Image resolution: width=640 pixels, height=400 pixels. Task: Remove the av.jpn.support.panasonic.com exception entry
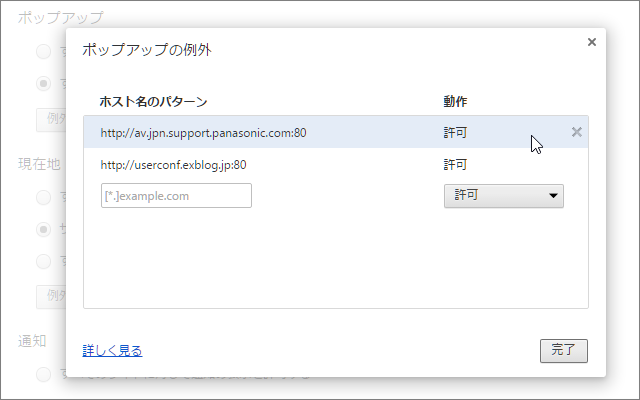[x=576, y=132]
